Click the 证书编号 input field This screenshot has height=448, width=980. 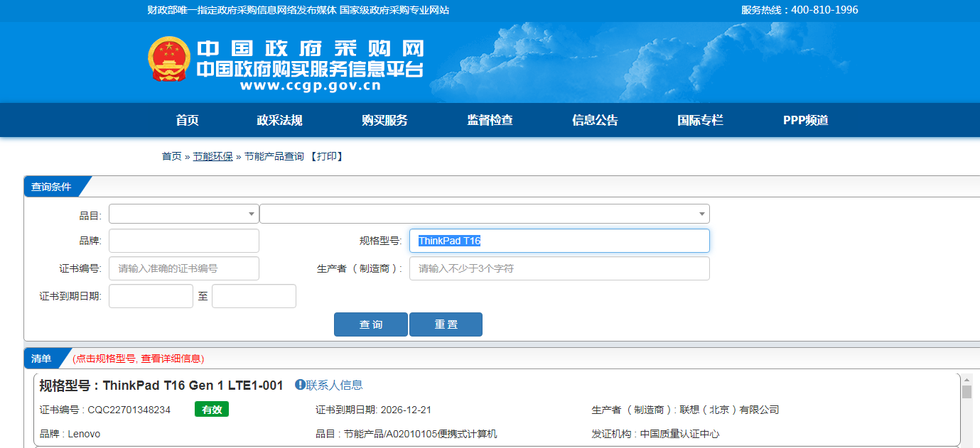pos(183,268)
